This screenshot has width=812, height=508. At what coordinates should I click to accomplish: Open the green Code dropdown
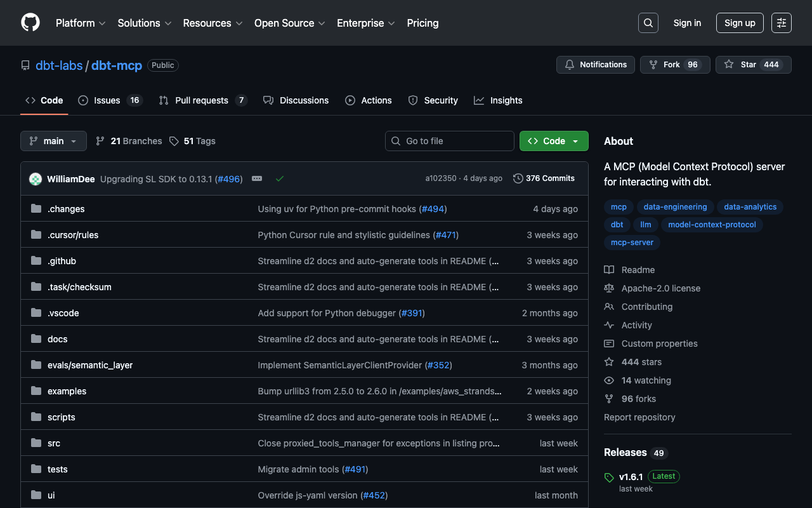pos(553,141)
